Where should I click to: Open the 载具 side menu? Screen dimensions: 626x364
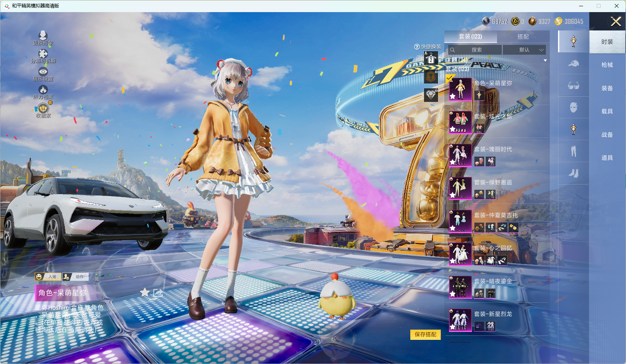coord(607,111)
